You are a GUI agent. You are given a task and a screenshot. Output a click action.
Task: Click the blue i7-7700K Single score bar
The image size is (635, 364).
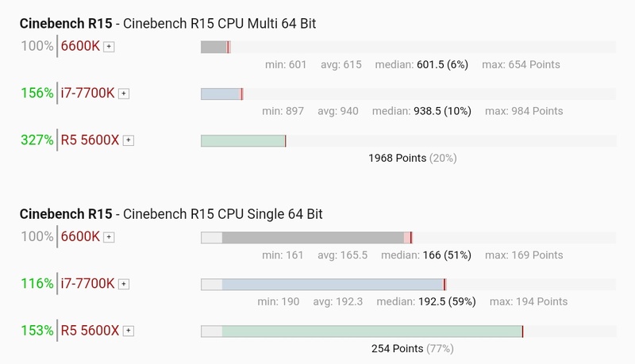tap(332, 284)
